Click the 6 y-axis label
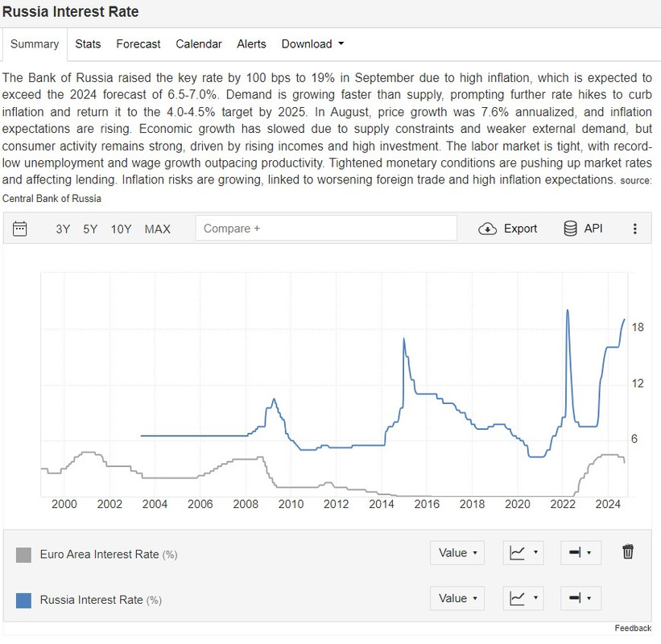Screen dimensions: 661x644 click(634, 439)
